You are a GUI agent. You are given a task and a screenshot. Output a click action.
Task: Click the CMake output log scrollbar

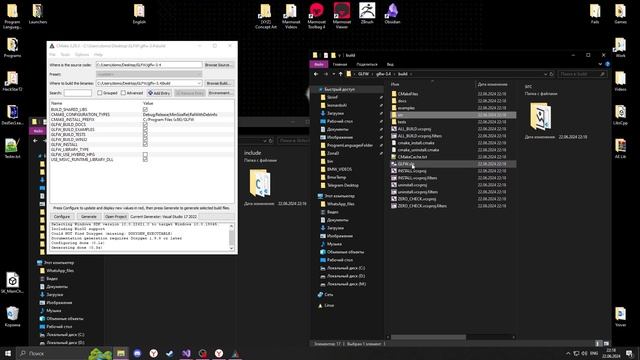point(231,237)
